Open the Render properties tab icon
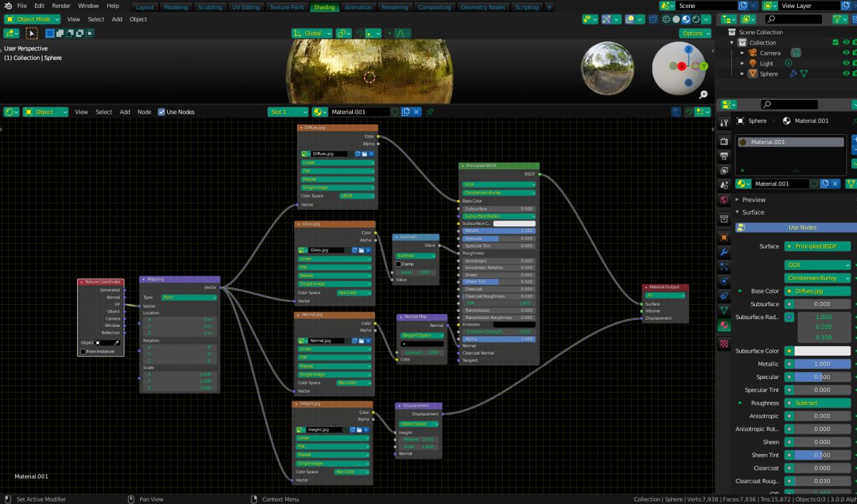Screen dimensions: 857x504 click(724, 141)
